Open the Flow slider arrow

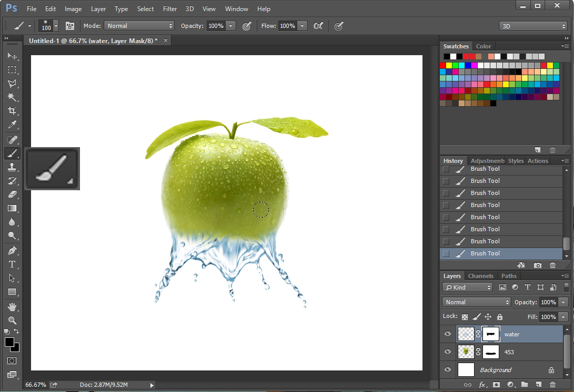(x=303, y=26)
